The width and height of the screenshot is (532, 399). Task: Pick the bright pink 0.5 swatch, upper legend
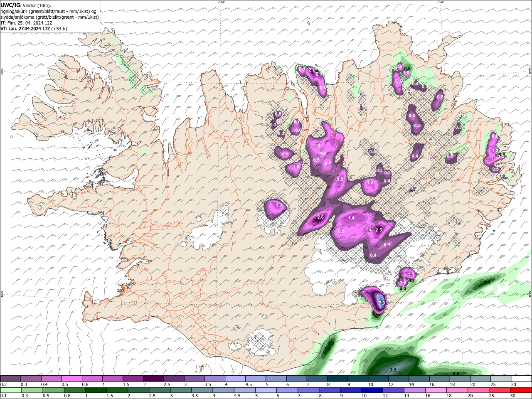(71, 379)
